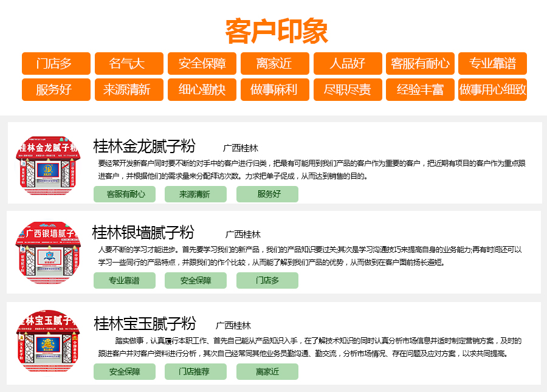Click green 门店多 tag under 桂林银墙腻子粉
This screenshot has width=547, height=392.
click(267, 280)
